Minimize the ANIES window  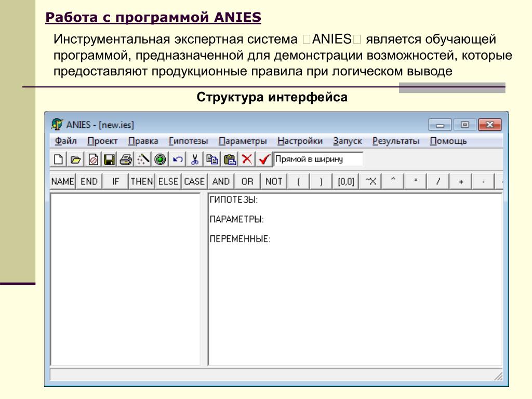click(440, 125)
